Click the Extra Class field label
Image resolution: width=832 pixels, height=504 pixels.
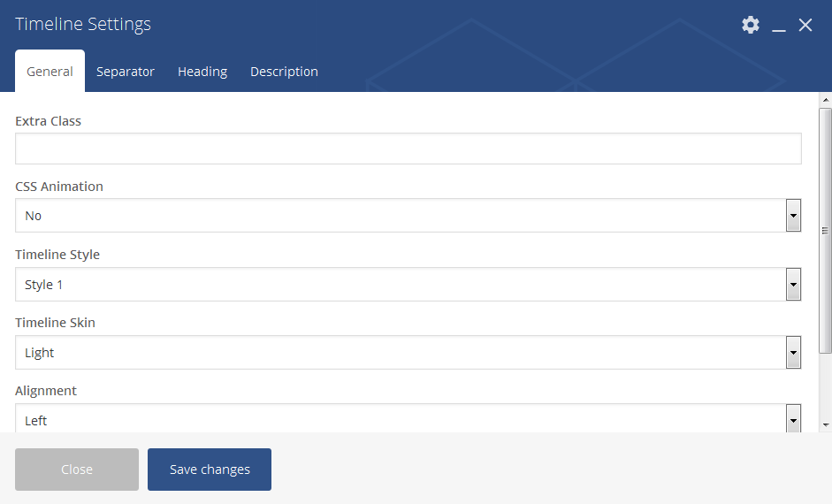(49, 121)
